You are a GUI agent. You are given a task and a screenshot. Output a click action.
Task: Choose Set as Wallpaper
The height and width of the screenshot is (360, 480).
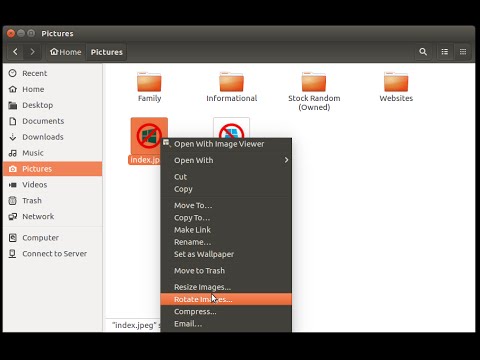226,254
